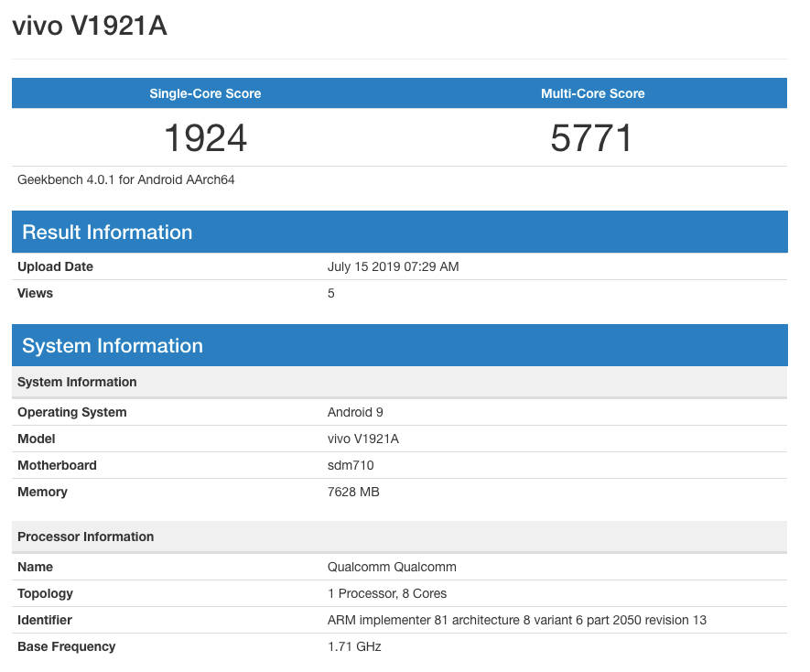The height and width of the screenshot is (672, 810).
Task: Click the Multi-Core Score header
Action: click(592, 93)
